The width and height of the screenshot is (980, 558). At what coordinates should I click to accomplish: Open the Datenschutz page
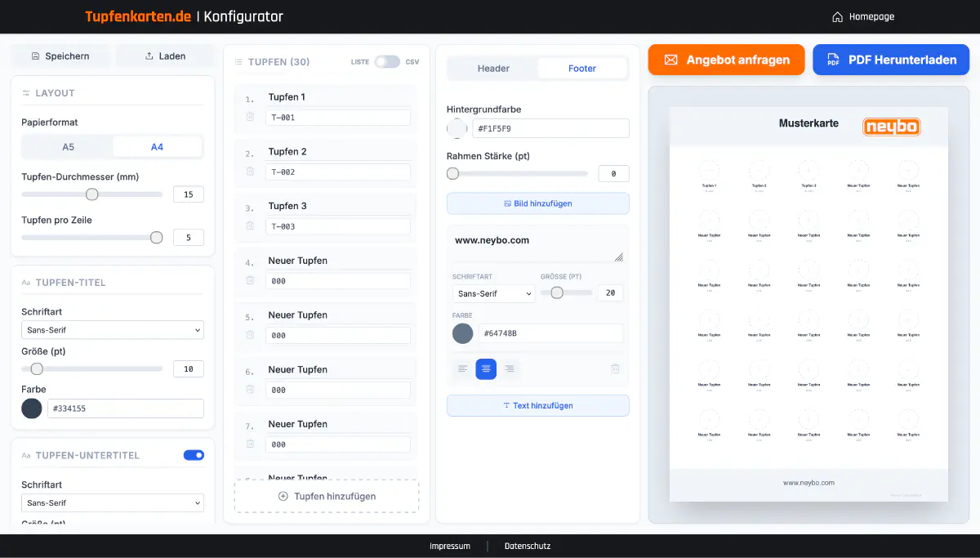527,546
